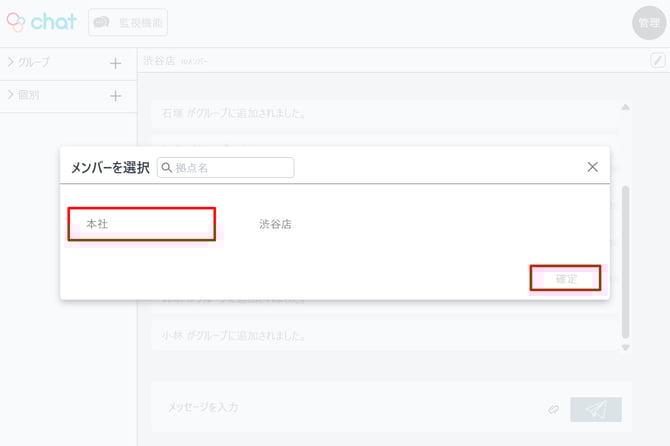This screenshot has height=446, width=670.
Task: Focus the 拠点名 search field
Action: click(x=232, y=168)
